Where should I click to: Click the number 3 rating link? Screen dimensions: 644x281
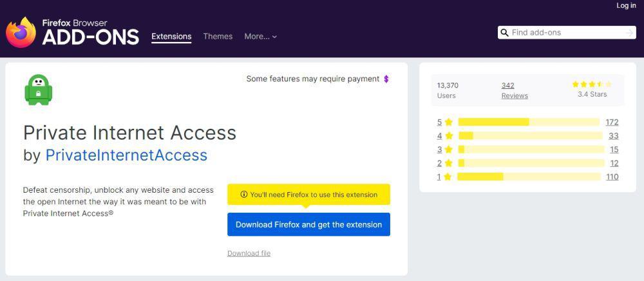(439, 150)
